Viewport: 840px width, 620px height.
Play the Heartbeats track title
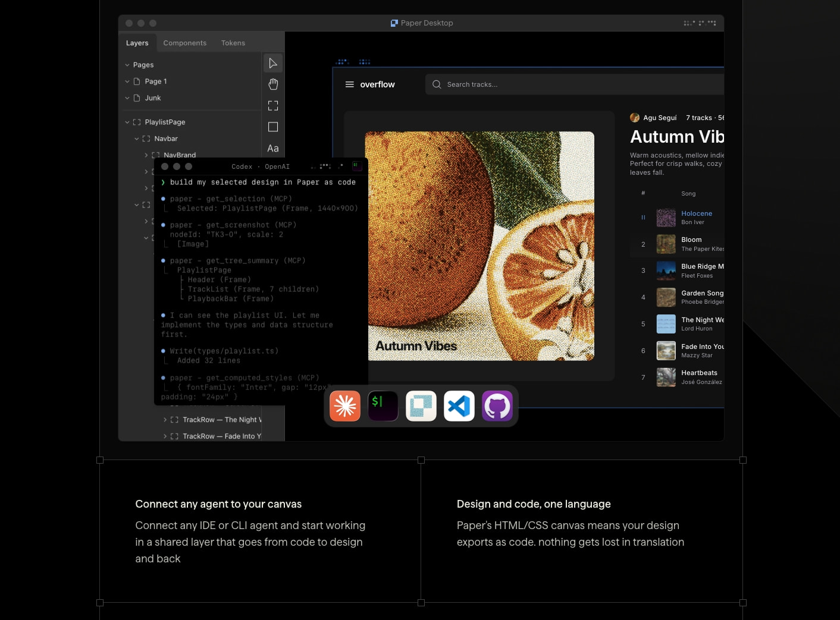(x=699, y=373)
